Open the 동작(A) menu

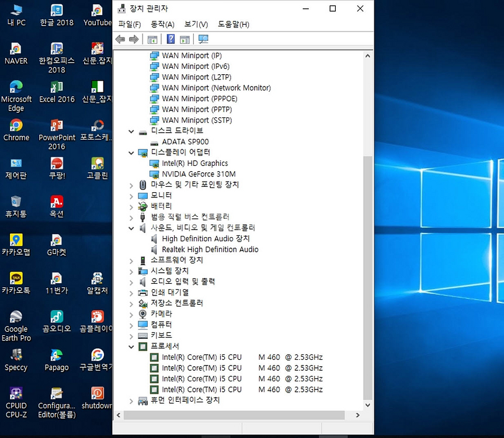point(162,25)
